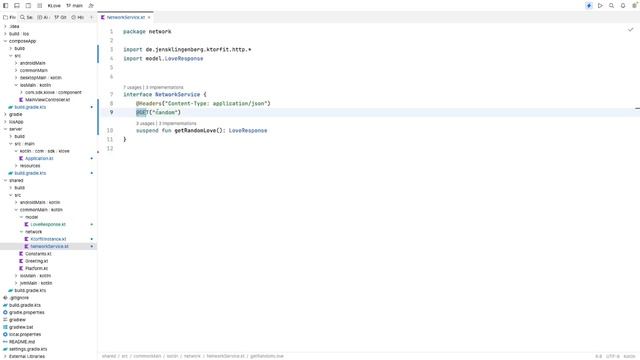Collapse the composeApp folder
This screenshot has width=640, height=360.
5,41
